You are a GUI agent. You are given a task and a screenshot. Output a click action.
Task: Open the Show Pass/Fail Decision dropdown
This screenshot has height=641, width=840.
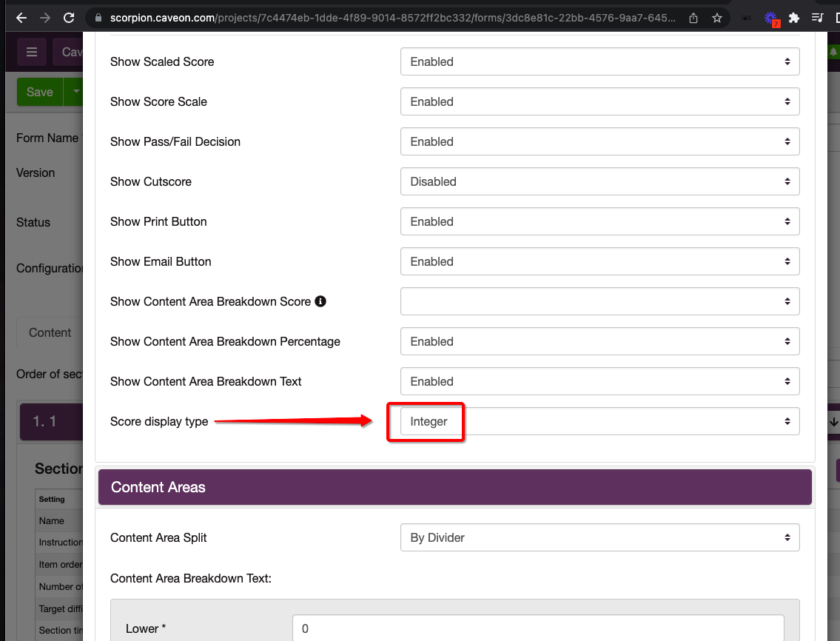[600, 141]
